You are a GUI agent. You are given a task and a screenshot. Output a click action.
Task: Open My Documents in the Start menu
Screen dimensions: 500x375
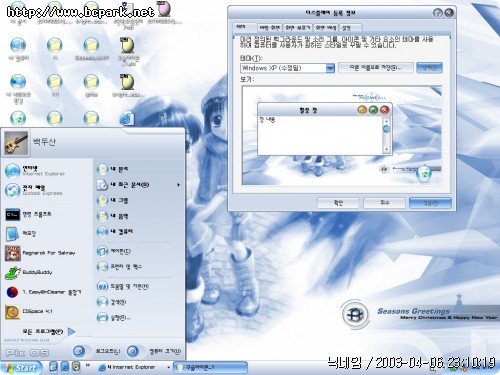point(112,169)
